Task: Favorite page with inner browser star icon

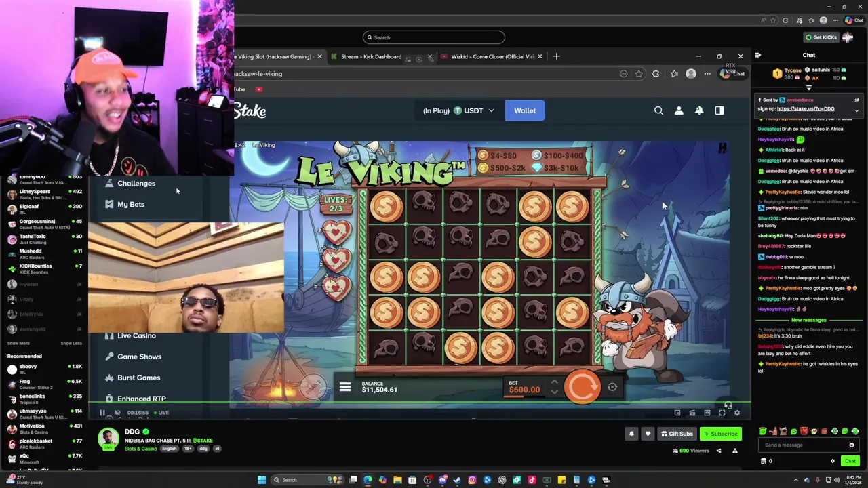Action: pos(639,74)
